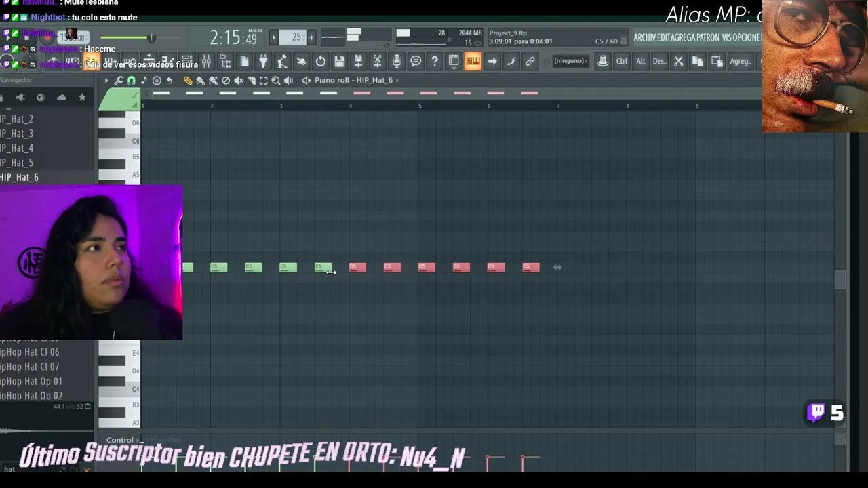This screenshot has height=488, width=868.
Task: Click the browser star favorites tab icon
Action: point(82,98)
